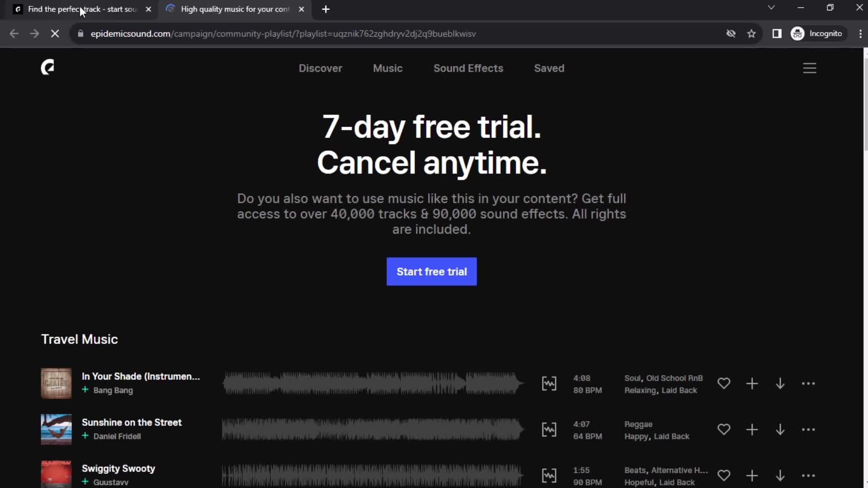
Task: Click add to playlist icon for Swiggity Swooty
Action: tap(752, 475)
